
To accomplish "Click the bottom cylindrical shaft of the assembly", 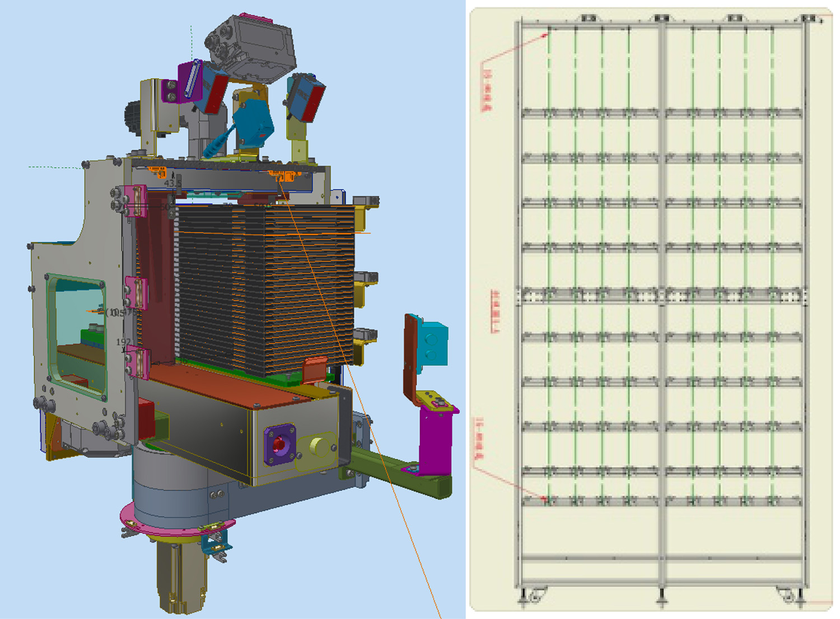I will tap(180, 577).
